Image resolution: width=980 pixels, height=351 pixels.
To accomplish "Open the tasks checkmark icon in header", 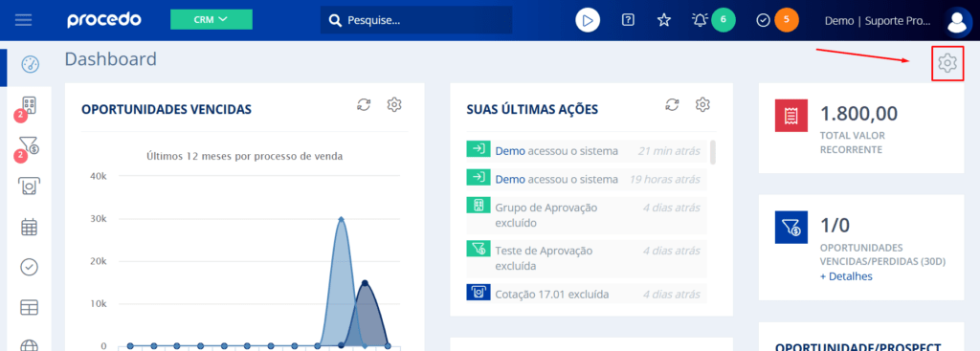I will [x=763, y=20].
